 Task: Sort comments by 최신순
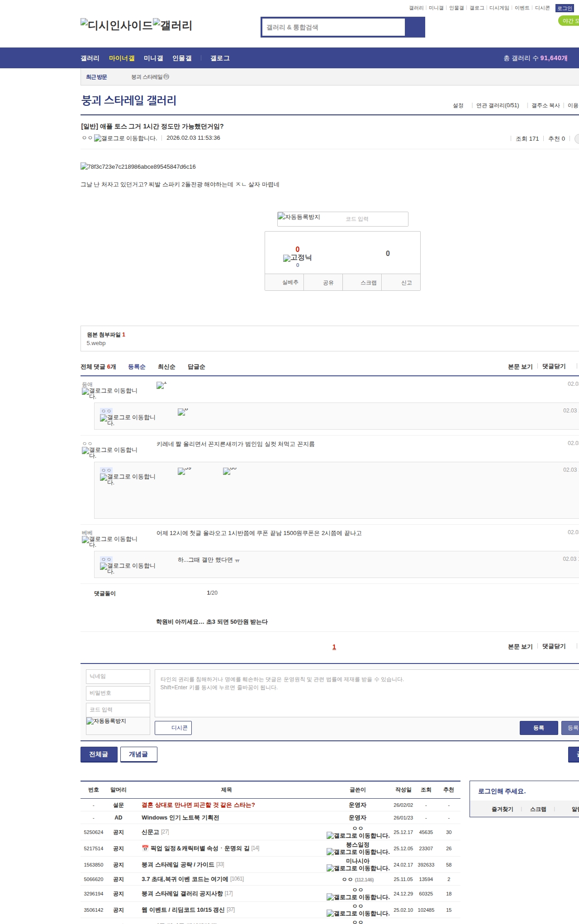(x=166, y=367)
